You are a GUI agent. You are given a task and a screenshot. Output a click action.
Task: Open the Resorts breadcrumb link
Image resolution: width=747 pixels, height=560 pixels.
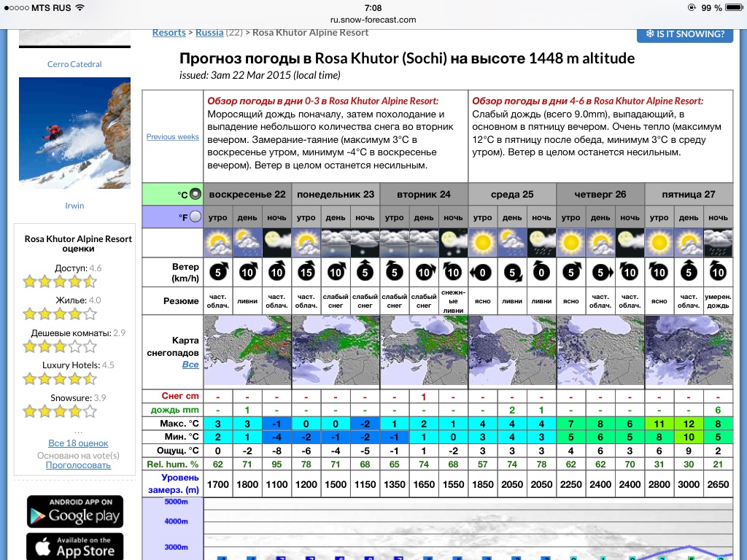169,33
